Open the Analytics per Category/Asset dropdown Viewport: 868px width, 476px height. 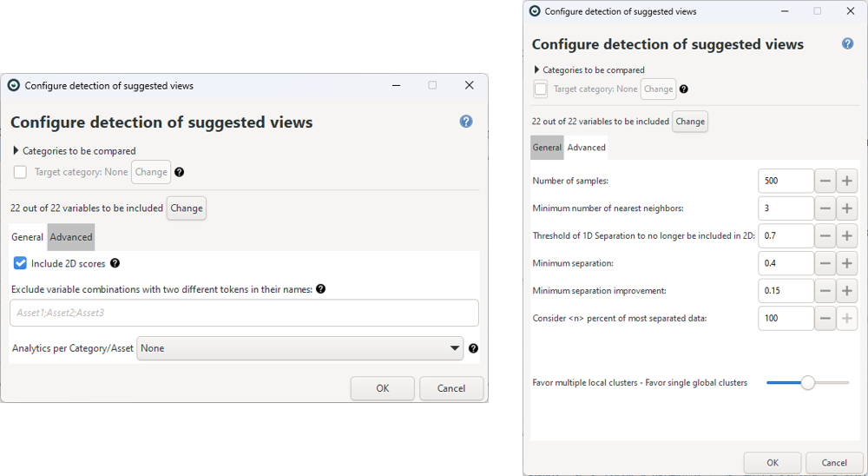point(299,348)
